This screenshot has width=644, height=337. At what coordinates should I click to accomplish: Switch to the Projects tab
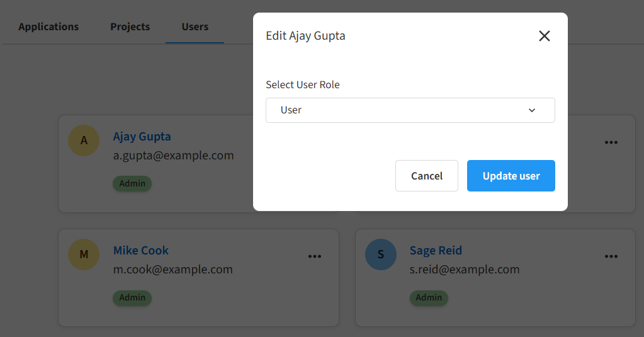(x=130, y=27)
